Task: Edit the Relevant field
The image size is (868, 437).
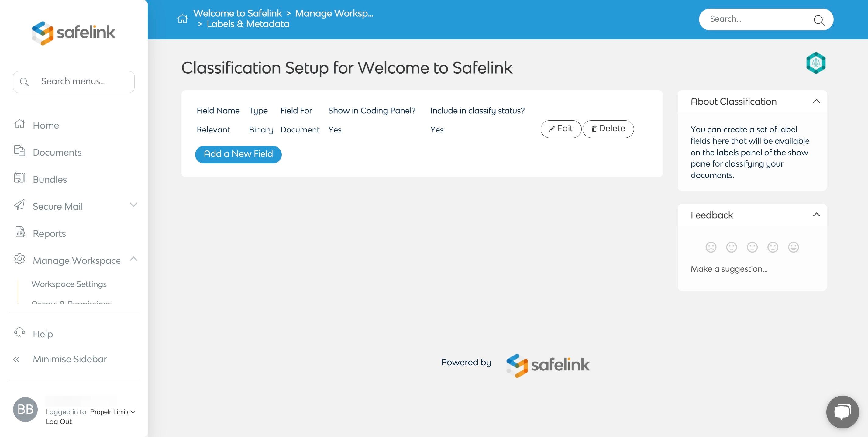Action: tap(561, 129)
